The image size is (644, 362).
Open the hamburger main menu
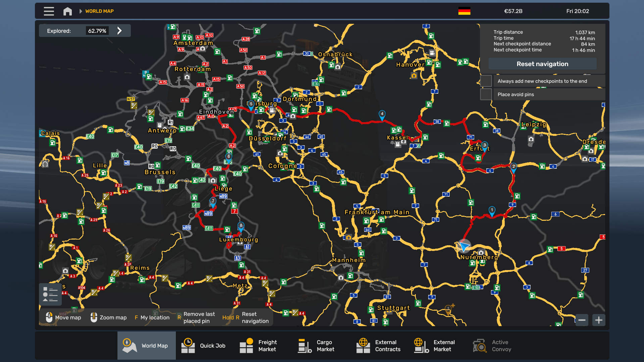(x=49, y=11)
